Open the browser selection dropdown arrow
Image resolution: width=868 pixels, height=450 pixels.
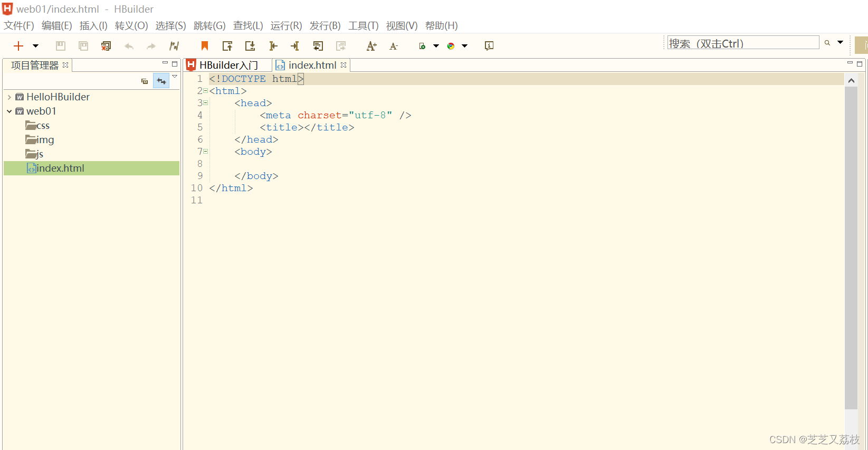click(x=464, y=46)
